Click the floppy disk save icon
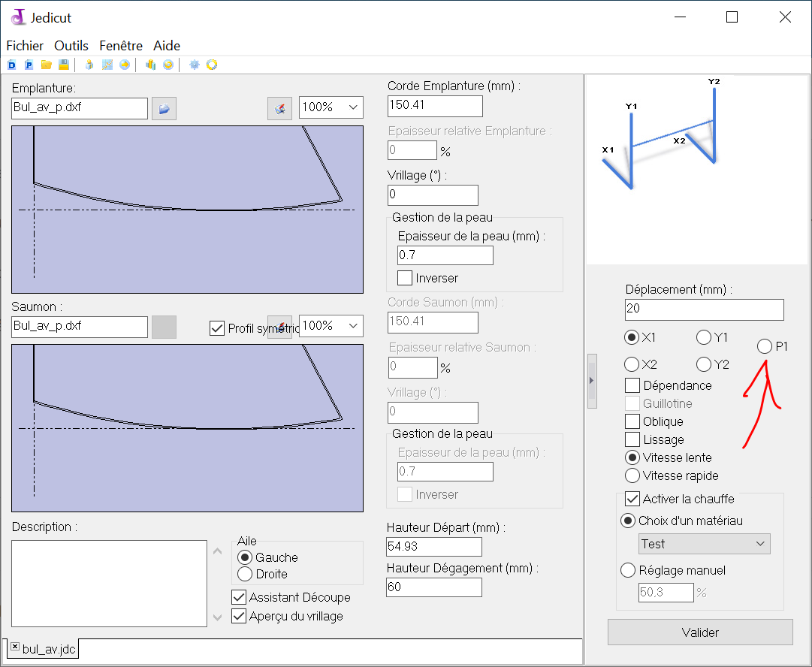Viewport: 812px width, 667px height. [x=64, y=65]
